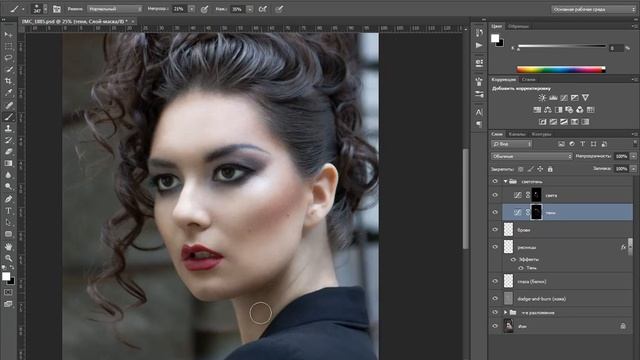Select the Healing Brush tool
The width and height of the screenshot is (640, 360).
(x=8, y=105)
